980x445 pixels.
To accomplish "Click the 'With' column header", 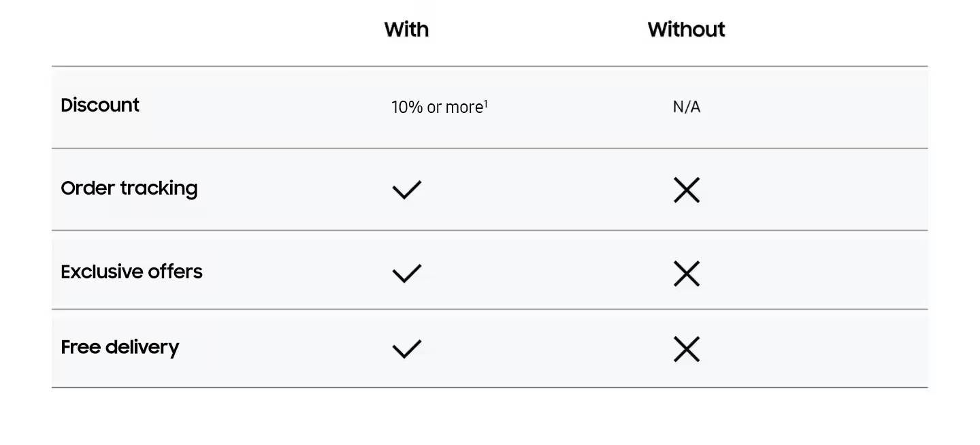I will click(406, 29).
